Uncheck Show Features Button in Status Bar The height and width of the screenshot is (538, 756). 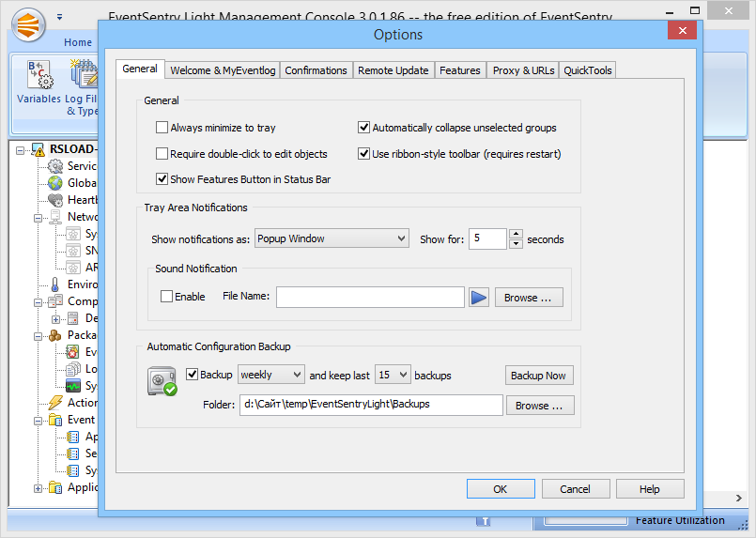(x=162, y=179)
